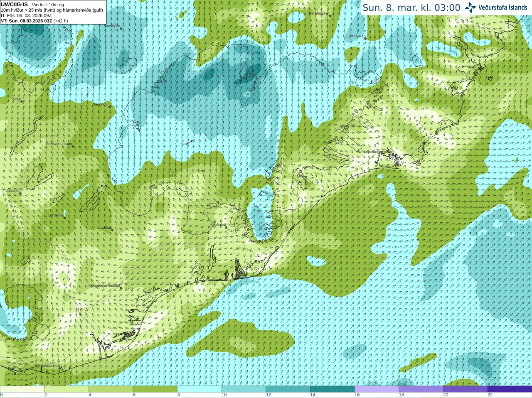Click the legend tick value 16
This screenshot has width=532, height=398.
[357, 395]
